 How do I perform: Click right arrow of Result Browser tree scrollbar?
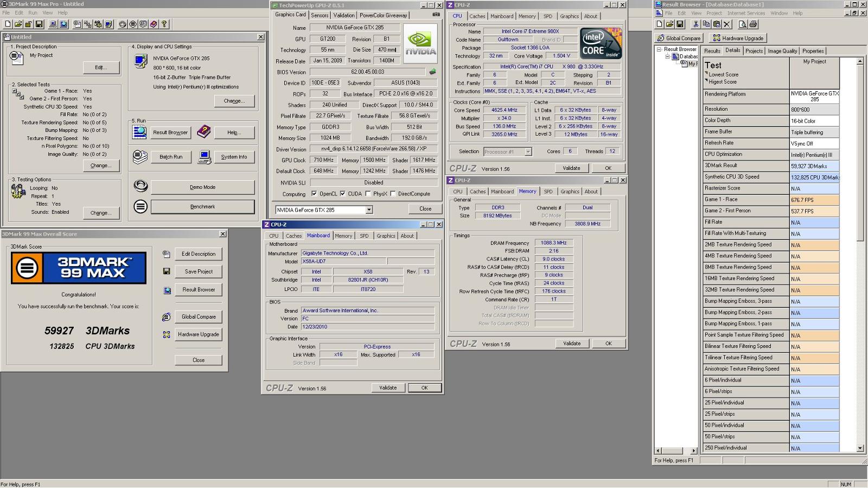click(694, 451)
